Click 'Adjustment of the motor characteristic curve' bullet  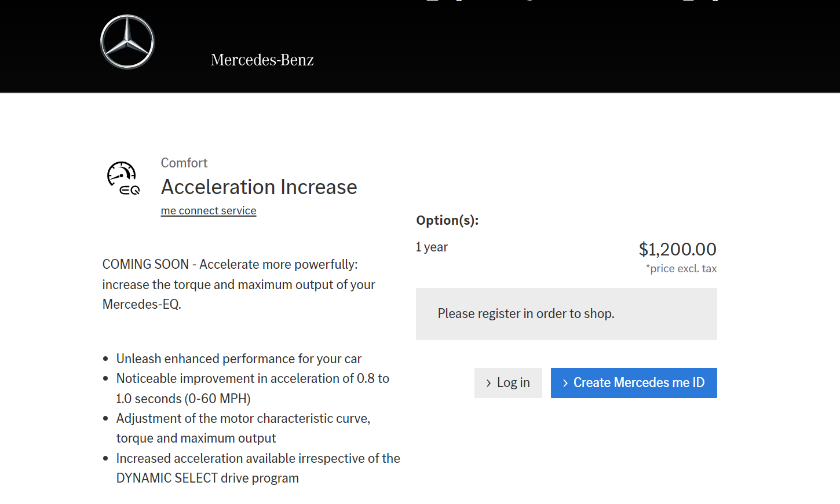[x=243, y=428]
